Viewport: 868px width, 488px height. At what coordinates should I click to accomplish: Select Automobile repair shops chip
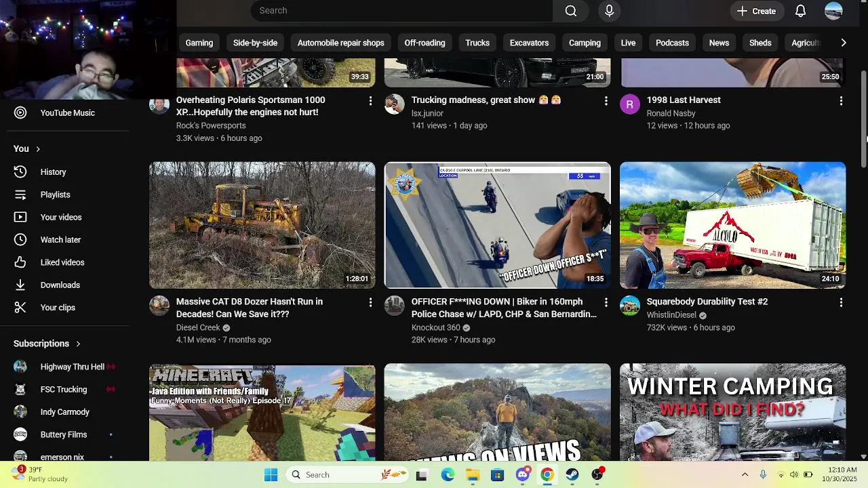point(340,43)
